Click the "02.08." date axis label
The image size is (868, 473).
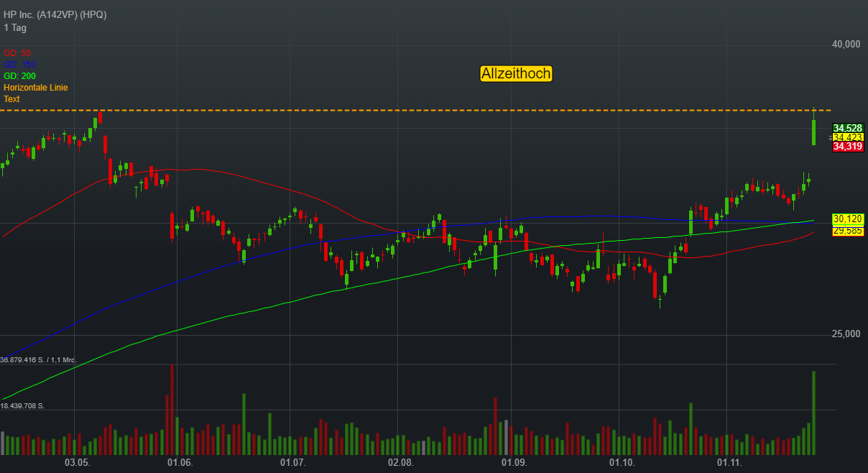pos(400,463)
